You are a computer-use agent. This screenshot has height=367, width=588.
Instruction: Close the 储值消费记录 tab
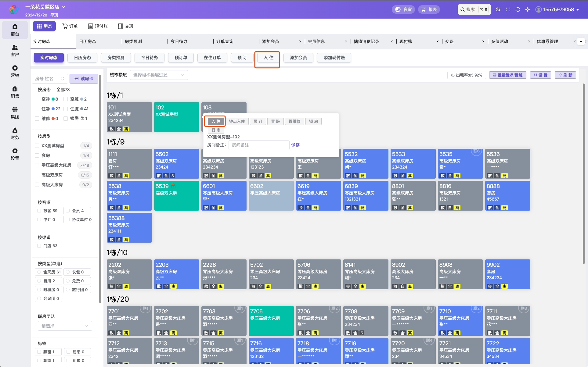pyautogui.click(x=392, y=41)
